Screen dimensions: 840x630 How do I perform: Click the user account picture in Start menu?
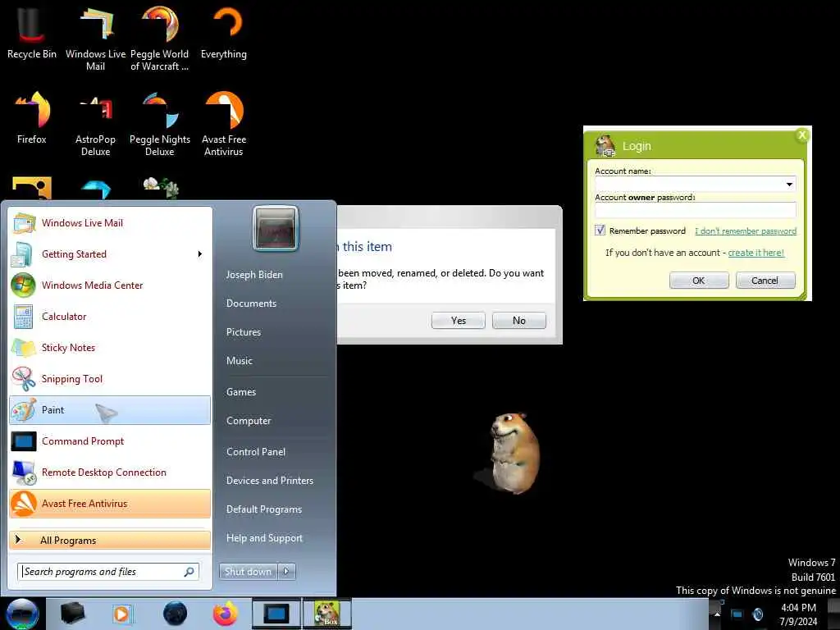pos(276,229)
